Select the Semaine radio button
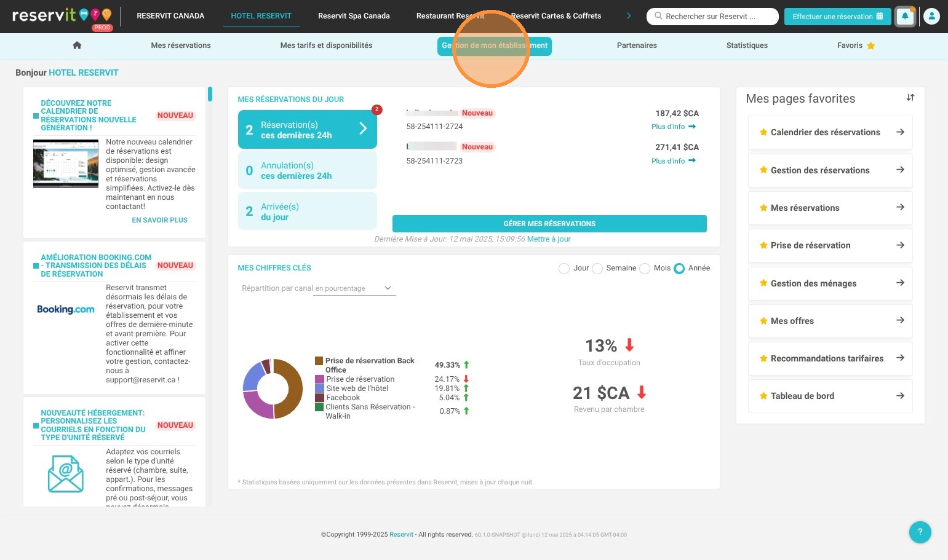948x560 pixels. click(x=597, y=269)
